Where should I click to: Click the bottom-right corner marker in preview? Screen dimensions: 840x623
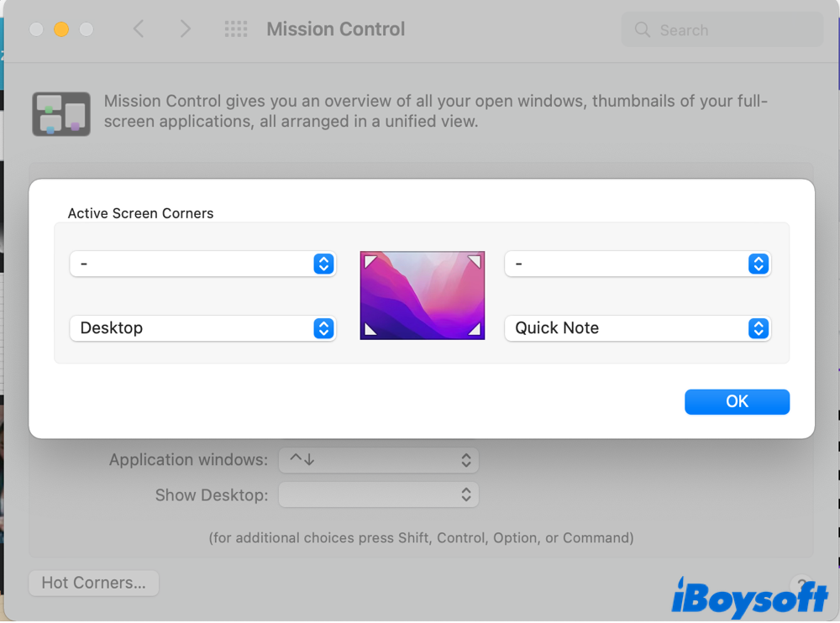click(x=475, y=329)
